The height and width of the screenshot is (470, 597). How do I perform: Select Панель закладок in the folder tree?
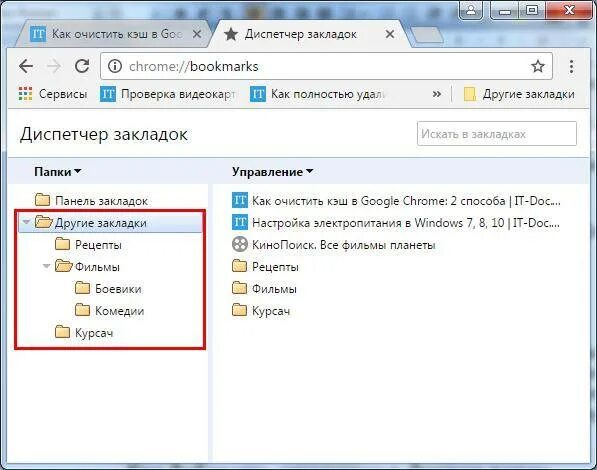click(91, 201)
